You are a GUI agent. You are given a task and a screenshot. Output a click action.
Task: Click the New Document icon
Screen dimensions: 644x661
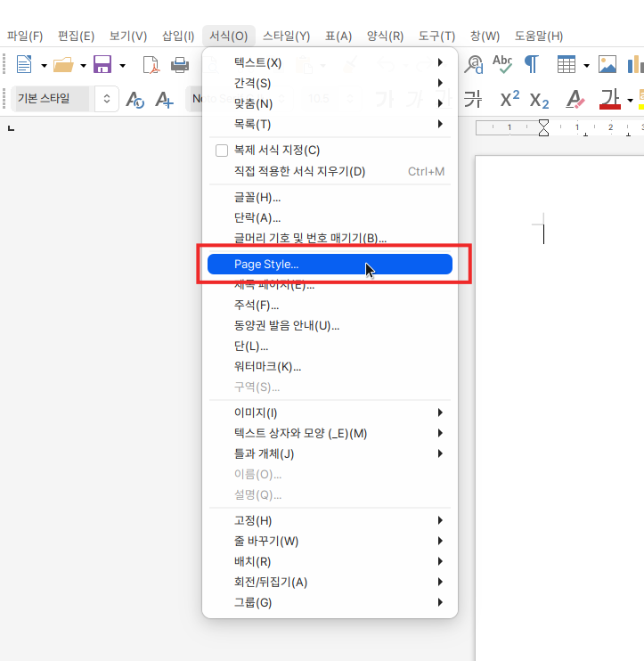(x=23, y=65)
